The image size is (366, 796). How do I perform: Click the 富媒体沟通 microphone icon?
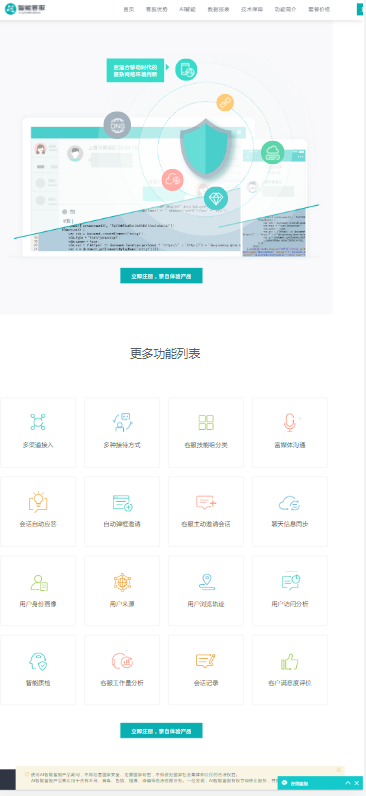coord(290,422)
